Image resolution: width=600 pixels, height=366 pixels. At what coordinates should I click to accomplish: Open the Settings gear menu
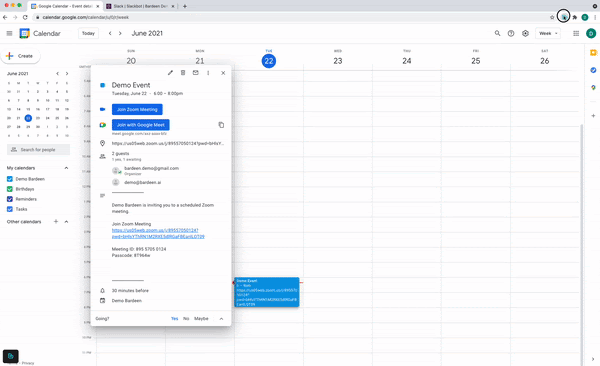(x=525, y=33)
